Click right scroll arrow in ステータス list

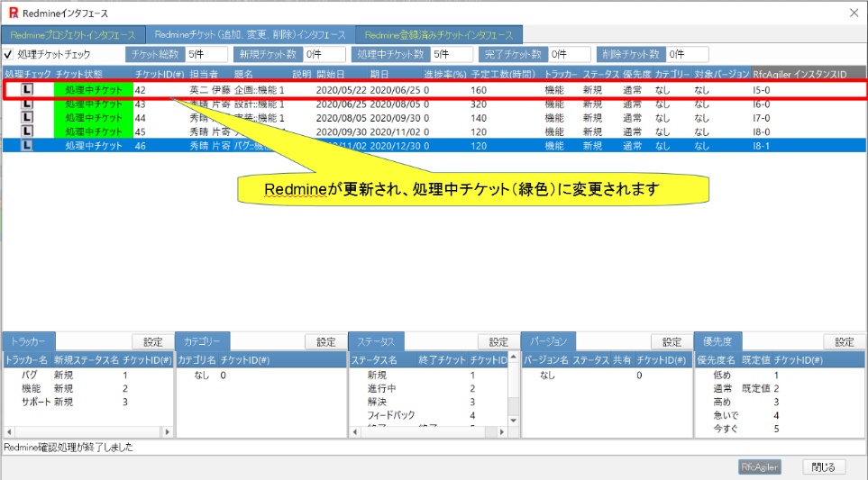pyautogui.click(x=501, y=431)
